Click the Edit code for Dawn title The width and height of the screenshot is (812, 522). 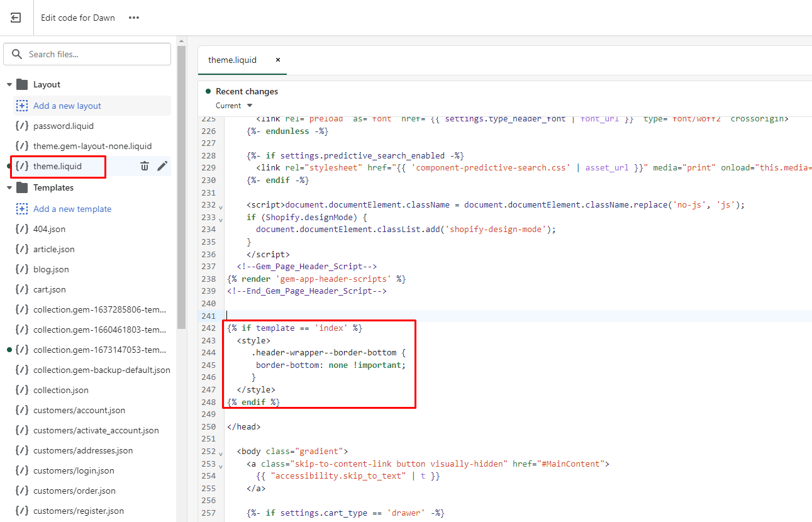pyautogui.click(x=78, y=18)
